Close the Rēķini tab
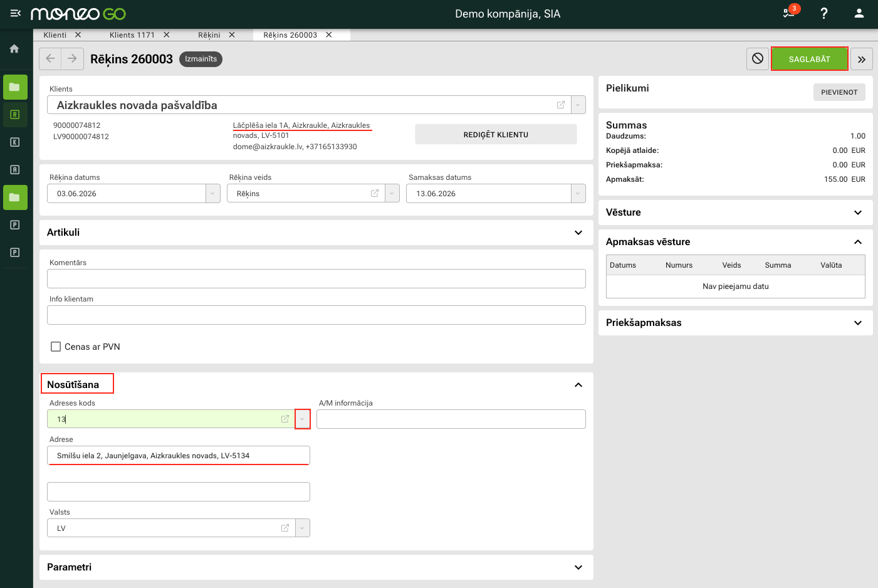 (232, 35)
